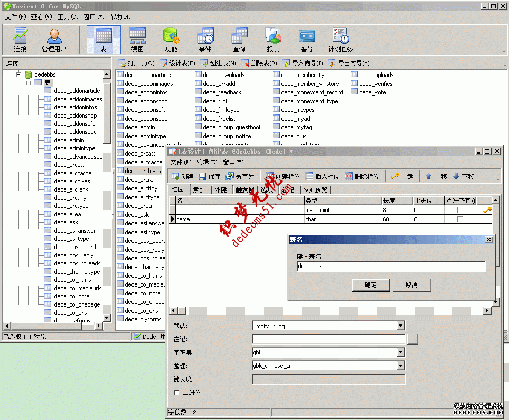Image resolution: width=509 pixels, height=420 pixels.
Task: Toggle allow-null checkbox for id row
Action: tap(460, 210)
